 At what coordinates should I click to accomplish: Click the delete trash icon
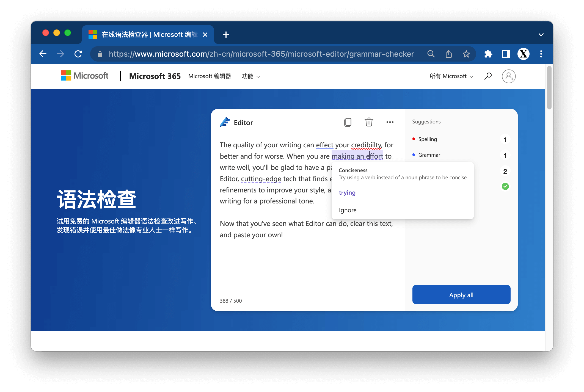click(x=369, y=123)
